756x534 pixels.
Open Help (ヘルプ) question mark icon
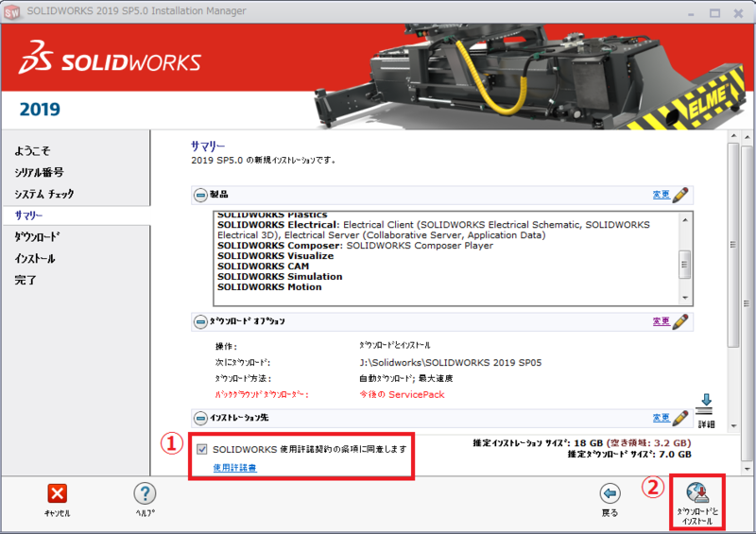pos(145,493)
